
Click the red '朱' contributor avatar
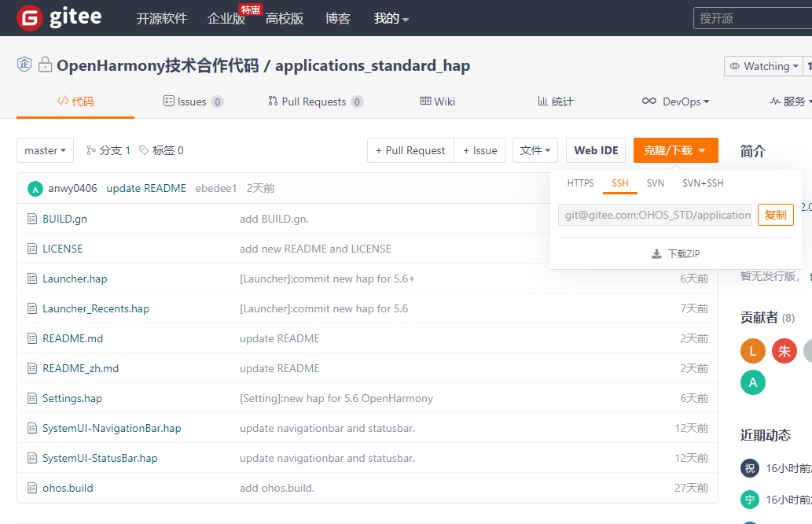coord(784,351)
